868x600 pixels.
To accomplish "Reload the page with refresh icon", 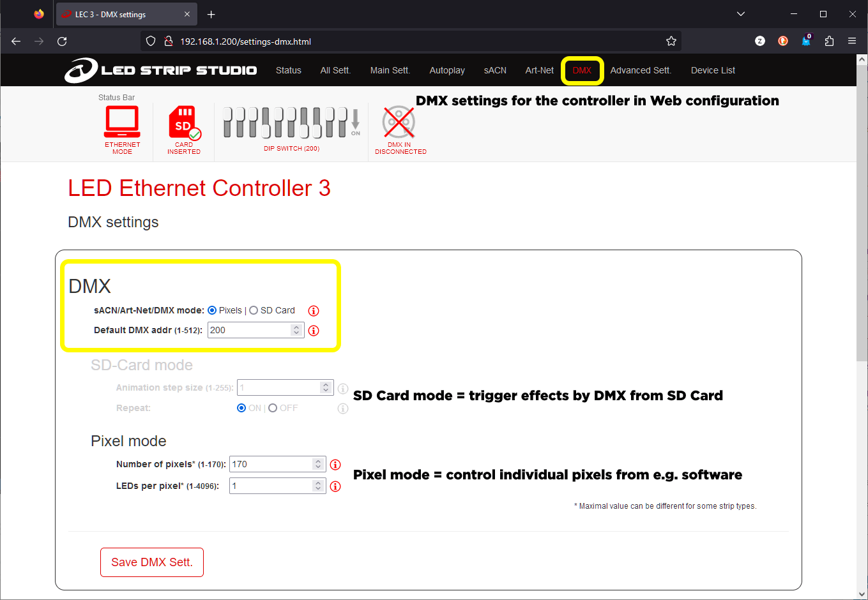I will click(62, 41).
